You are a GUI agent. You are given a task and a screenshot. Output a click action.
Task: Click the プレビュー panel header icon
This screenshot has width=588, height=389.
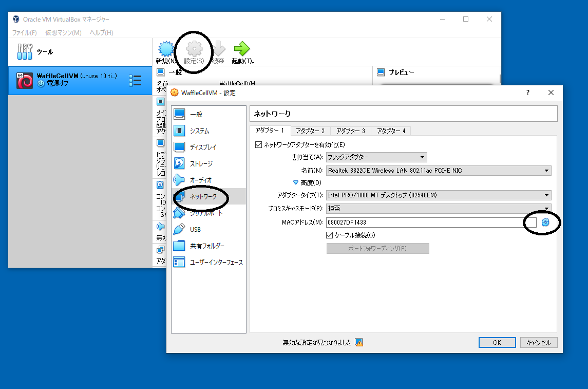click(x=381, y=72)
